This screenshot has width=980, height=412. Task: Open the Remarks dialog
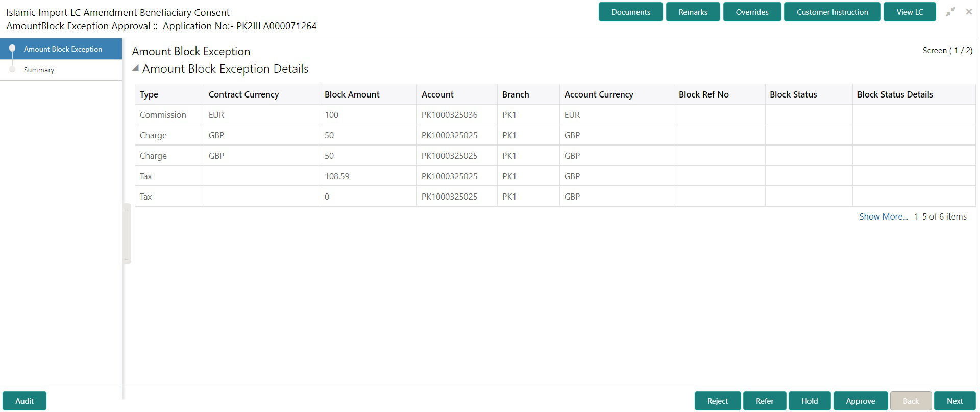click(693, 12)
